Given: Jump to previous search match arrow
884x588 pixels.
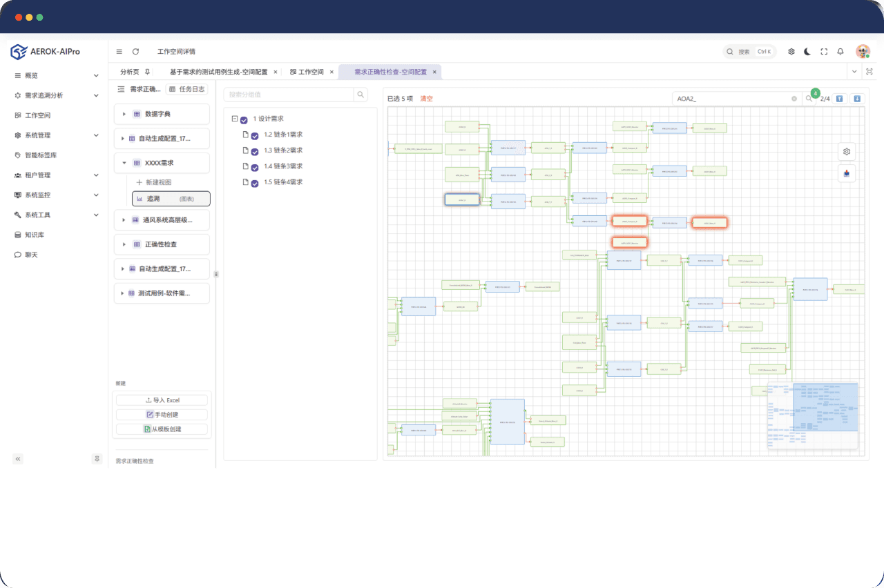Looking at the screenshot, I should pyautogui.click(x=839, y=99).
